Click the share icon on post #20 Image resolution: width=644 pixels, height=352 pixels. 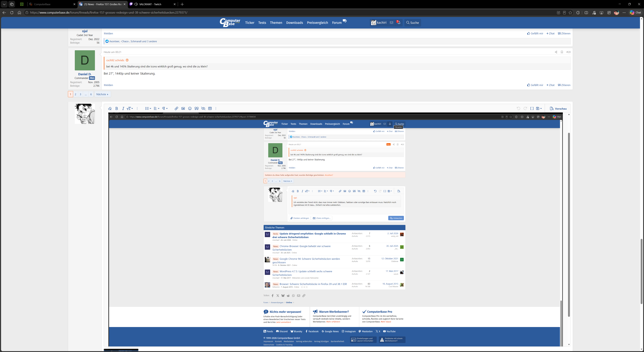tap(556, 52)
